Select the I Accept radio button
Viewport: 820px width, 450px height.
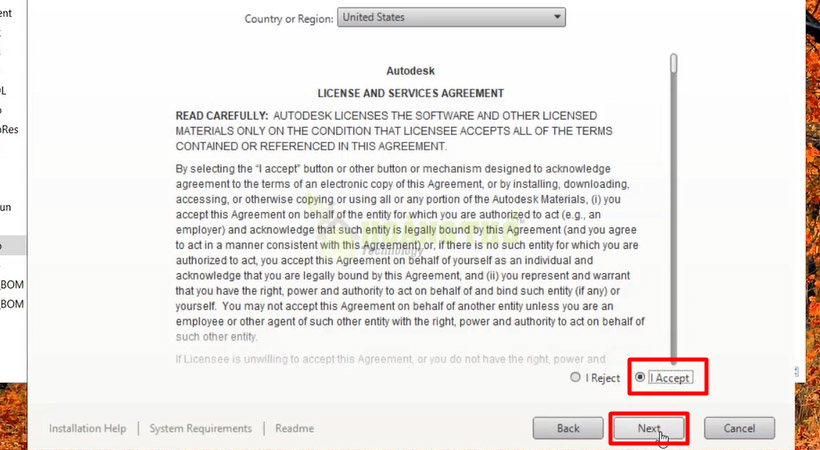[x=640, y=377]
